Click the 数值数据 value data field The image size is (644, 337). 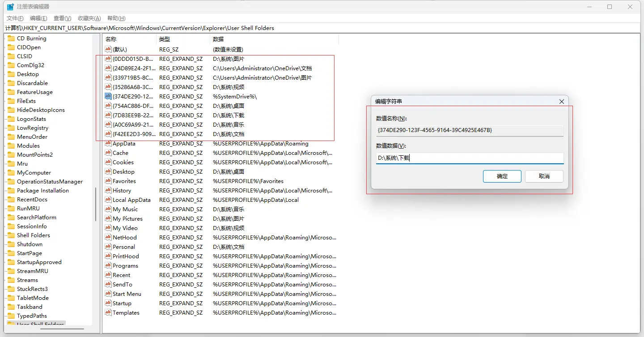pos(470,158)
